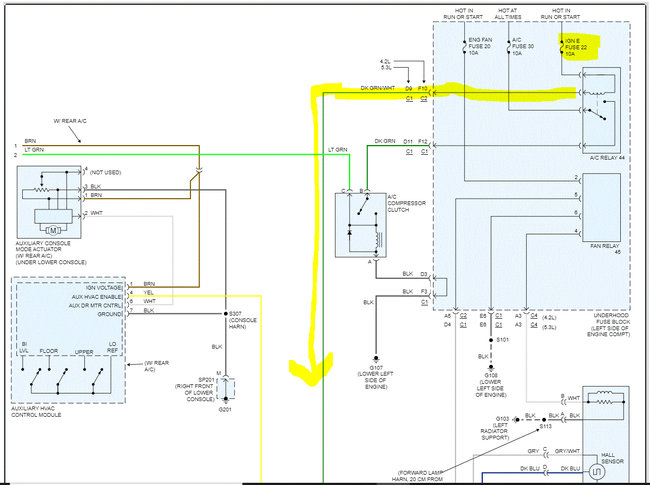The width and height of the screenshot is (650, 485).
Task: Select the AUX HVAC ENABLE terminal label
Action: (x=97, y=297)
